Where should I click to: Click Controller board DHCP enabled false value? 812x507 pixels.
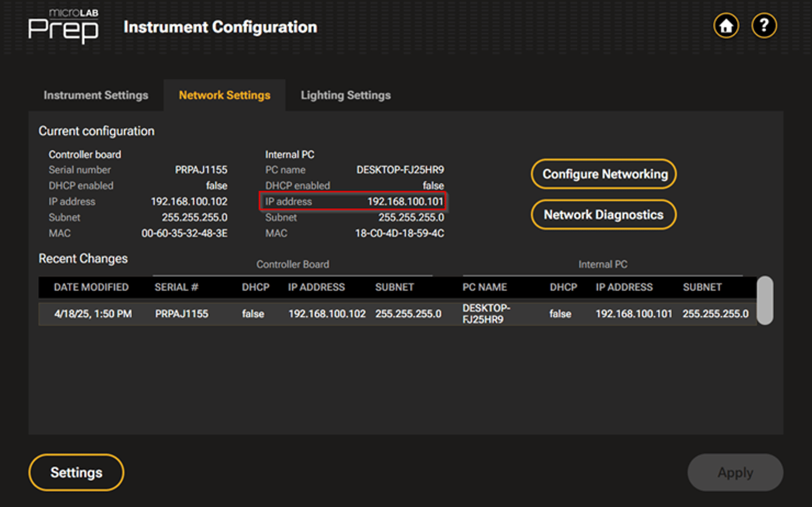click(x=217, y=186)
